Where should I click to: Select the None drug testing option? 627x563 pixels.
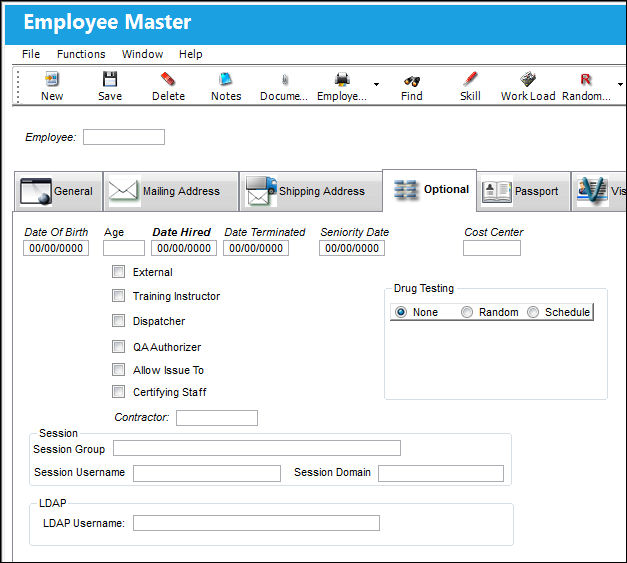pos(401,312)
